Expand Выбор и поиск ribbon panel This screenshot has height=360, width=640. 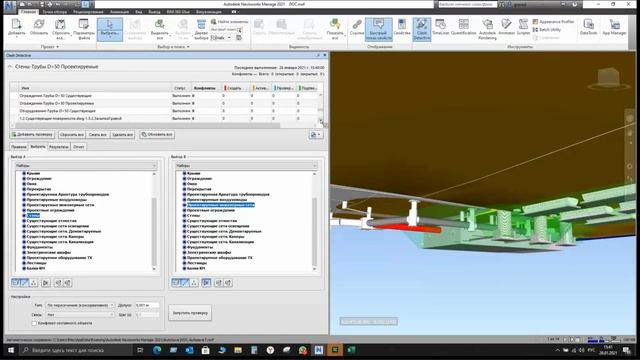pyautogui.click(x=173, y=47)
